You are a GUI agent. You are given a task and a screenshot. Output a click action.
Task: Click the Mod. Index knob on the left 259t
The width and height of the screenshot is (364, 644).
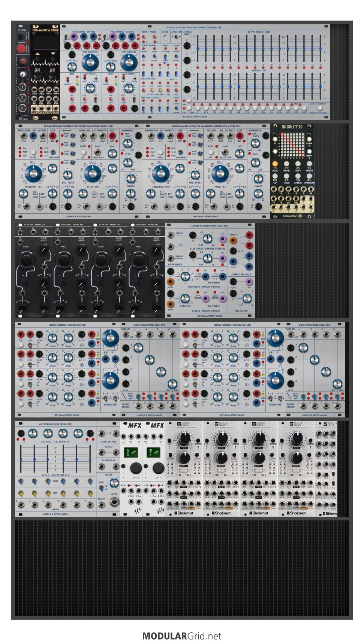pos(68,175)
